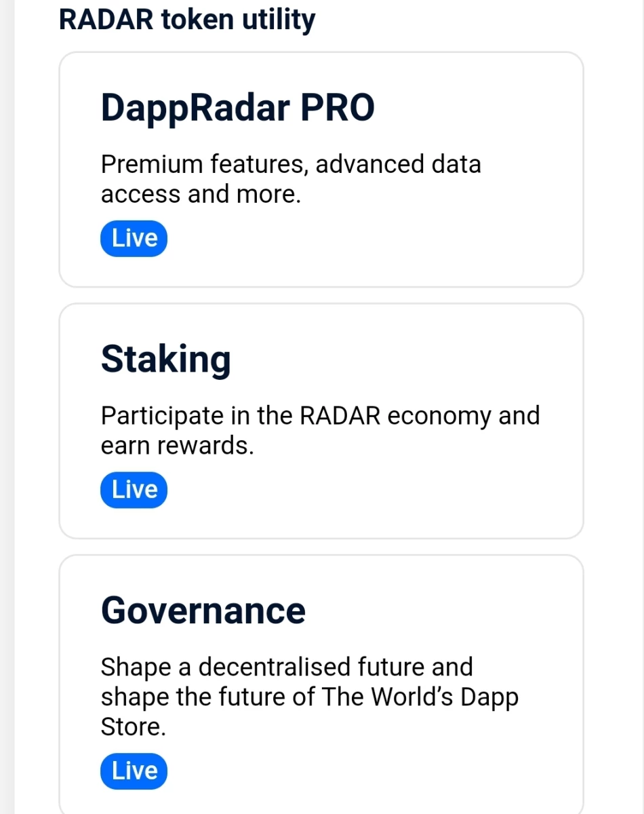Image resolution: width=644 pixels, height=814 pixels.
Task: Select the Live badge under Governance
Action: click(134, 771)
